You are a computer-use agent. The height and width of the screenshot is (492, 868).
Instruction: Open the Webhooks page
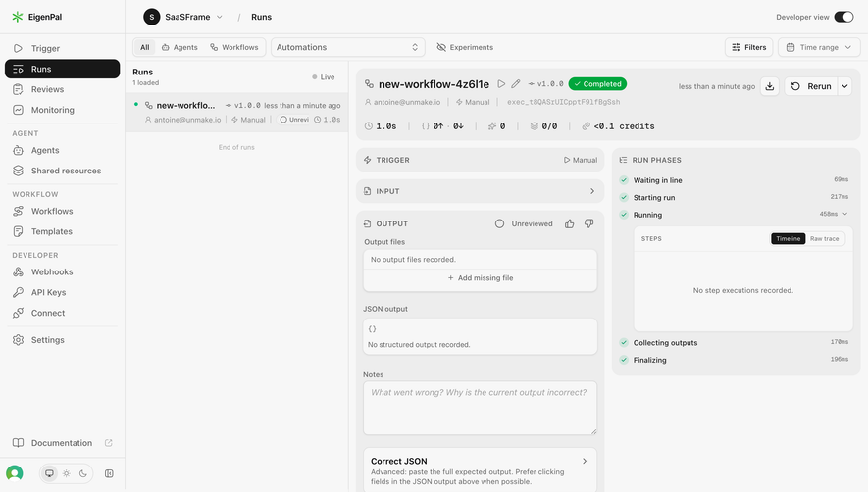(62, 271)
